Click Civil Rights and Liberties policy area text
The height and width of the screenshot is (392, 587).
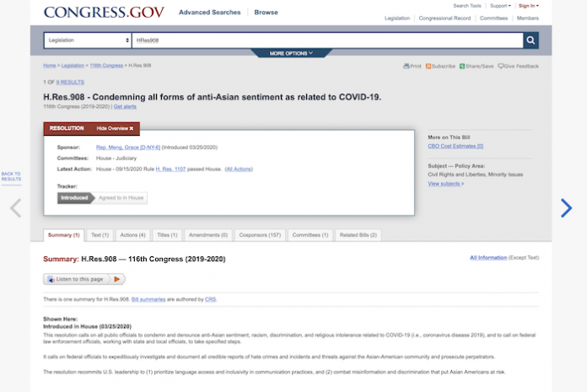[475, 175]
